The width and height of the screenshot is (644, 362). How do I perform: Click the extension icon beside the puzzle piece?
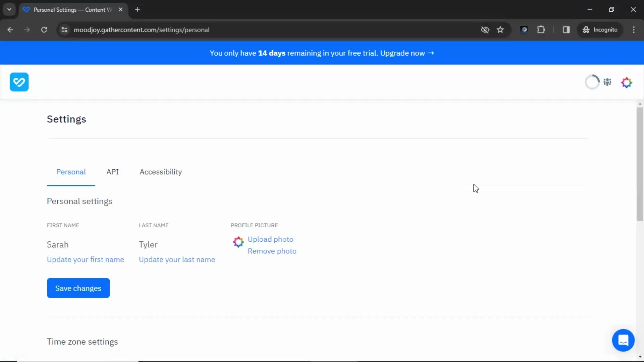[x=524, y=30]
